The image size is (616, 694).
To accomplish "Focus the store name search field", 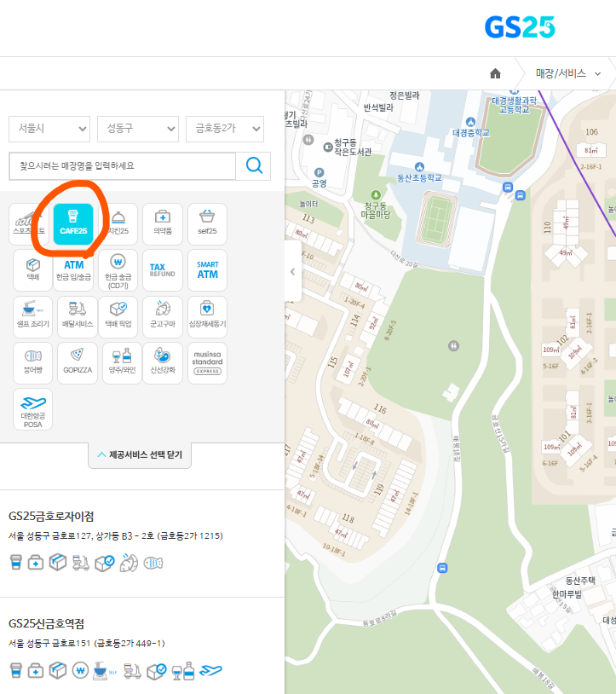I will [123, 166].
